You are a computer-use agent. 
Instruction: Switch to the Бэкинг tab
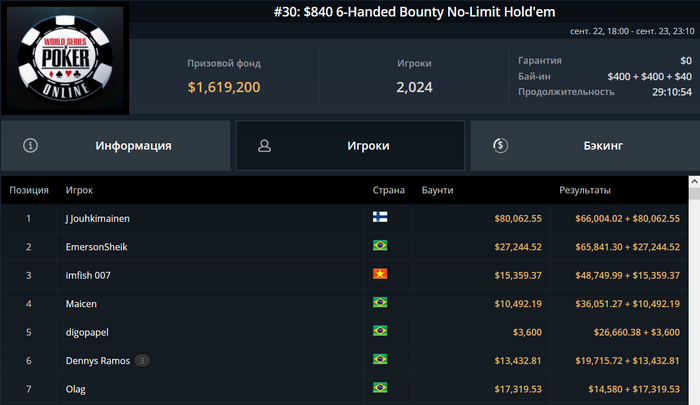pyautogui.click(x=585, y=146)
